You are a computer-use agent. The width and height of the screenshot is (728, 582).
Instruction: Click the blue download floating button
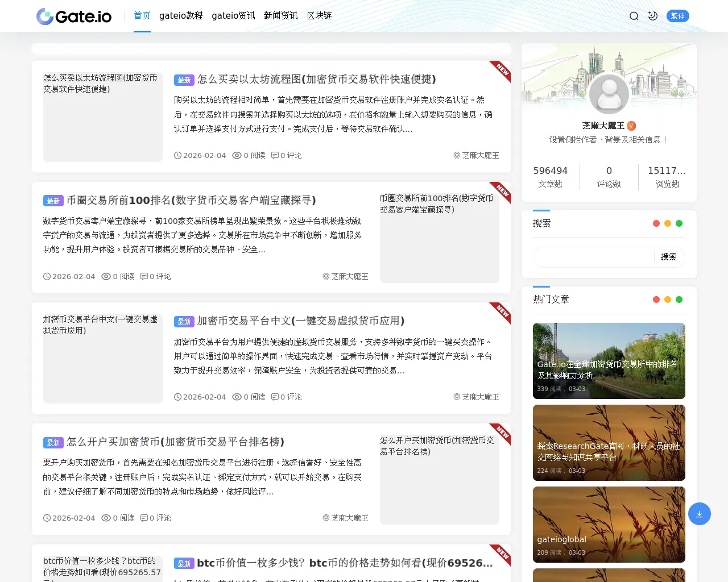tap(699, 514)
